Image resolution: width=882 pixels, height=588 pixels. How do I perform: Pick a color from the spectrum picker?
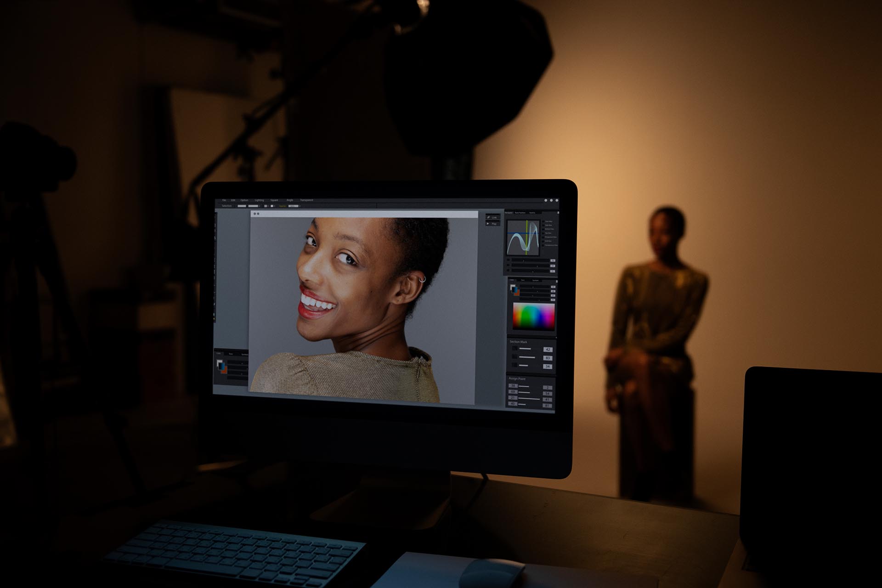coord(533,317)
